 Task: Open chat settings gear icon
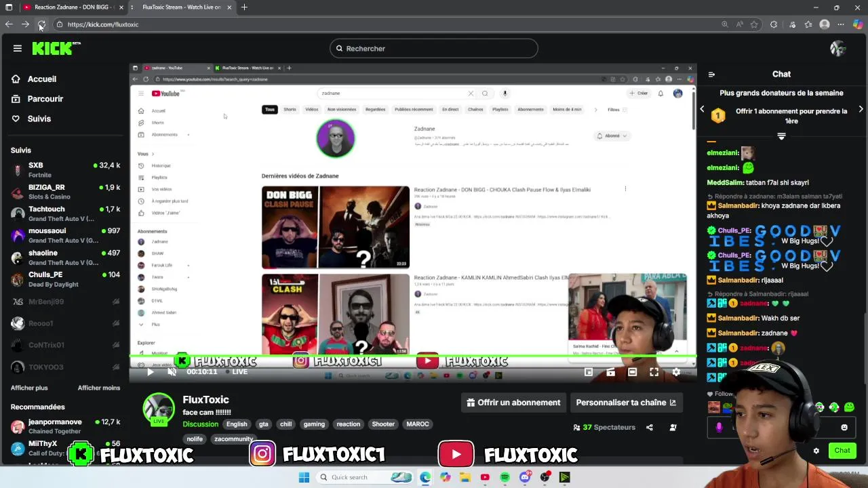[816, 451]
